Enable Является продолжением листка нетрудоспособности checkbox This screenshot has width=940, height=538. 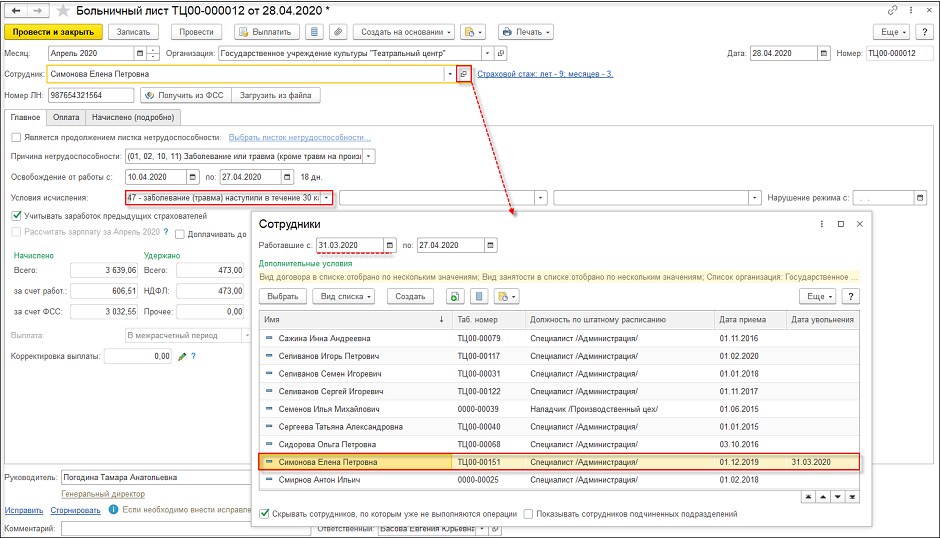[x=15, y=137]
